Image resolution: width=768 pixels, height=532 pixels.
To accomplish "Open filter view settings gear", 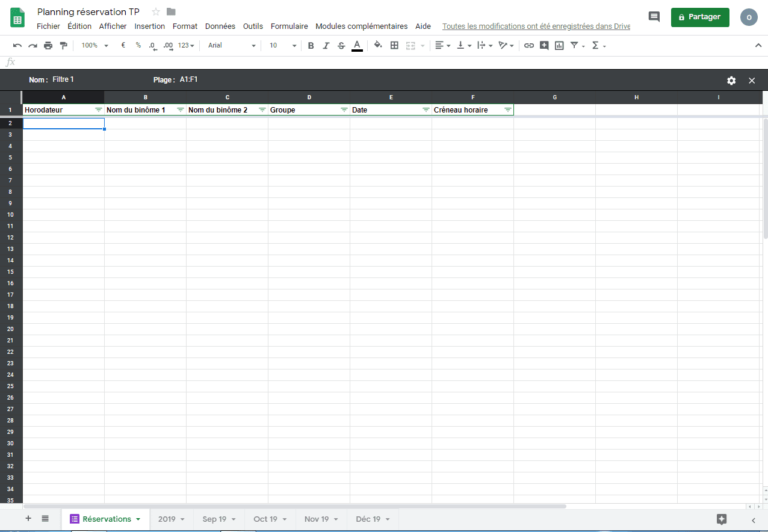I will point(731,81).
